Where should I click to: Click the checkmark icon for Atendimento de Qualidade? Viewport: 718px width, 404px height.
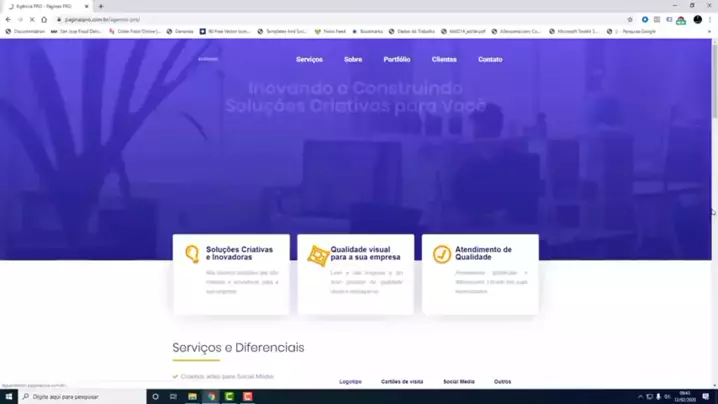[x=441, y=255]
